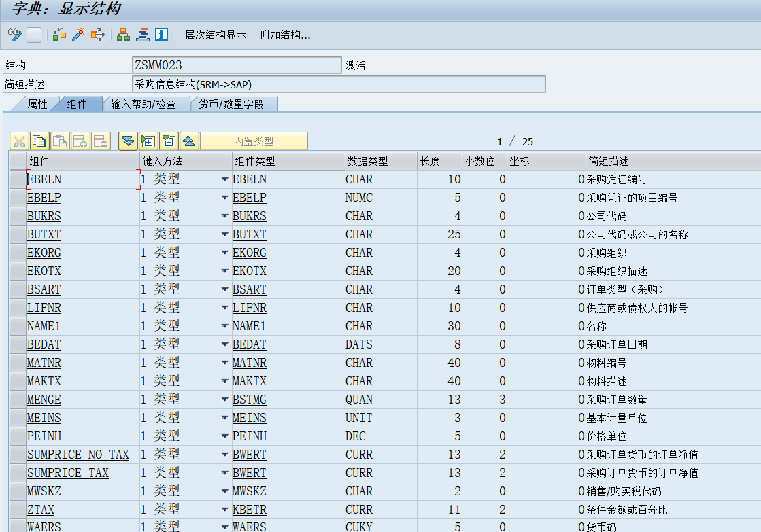The height and width of the screenshot is (532, 761).
Task: Switch to the 属性 tab
Action: click(37, 104)
